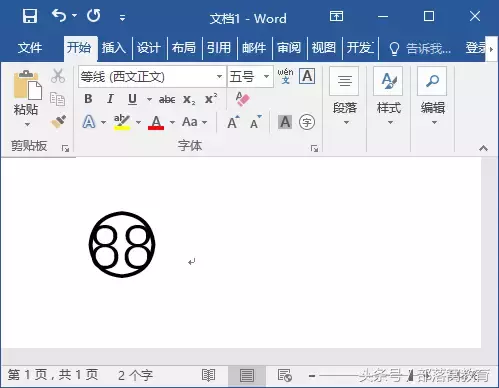This screenshot has width=499, height=388.
Task: Toggle superscript formatting
Action: point(211,99)
